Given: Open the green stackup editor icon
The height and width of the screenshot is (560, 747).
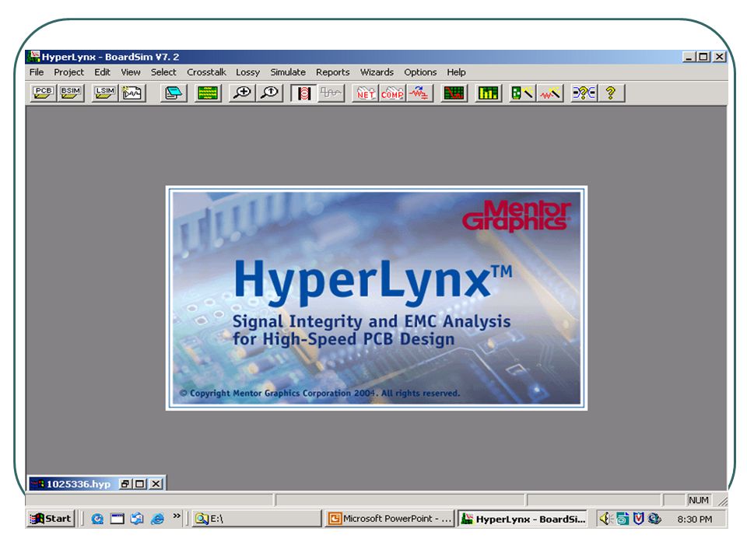Looking at the screenshot, I should pos(208,93).
